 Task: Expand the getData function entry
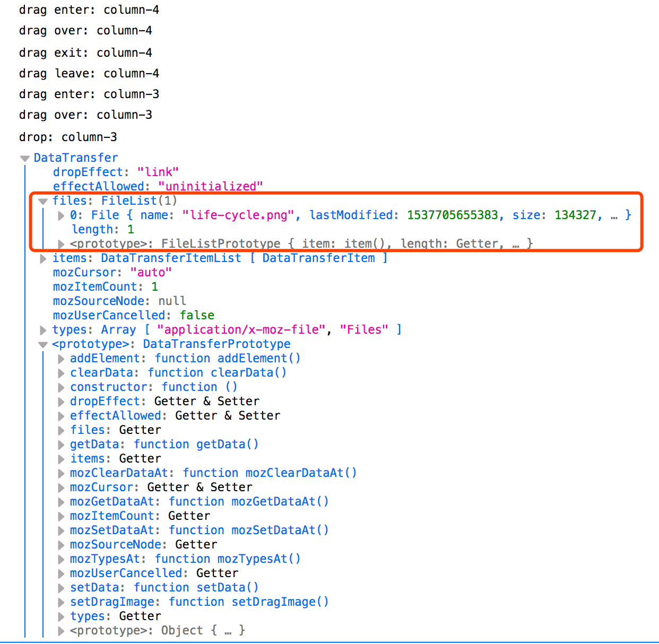pyautogui.click(x=61, y=445)
